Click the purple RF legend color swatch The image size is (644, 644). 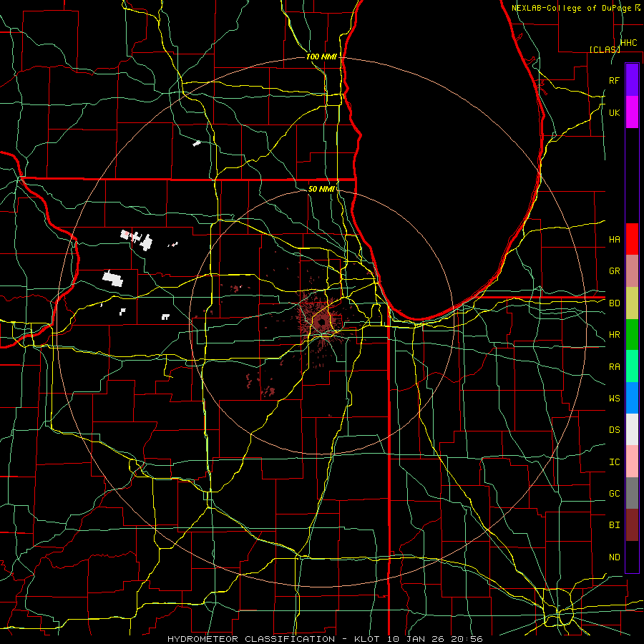coord(632,80)
